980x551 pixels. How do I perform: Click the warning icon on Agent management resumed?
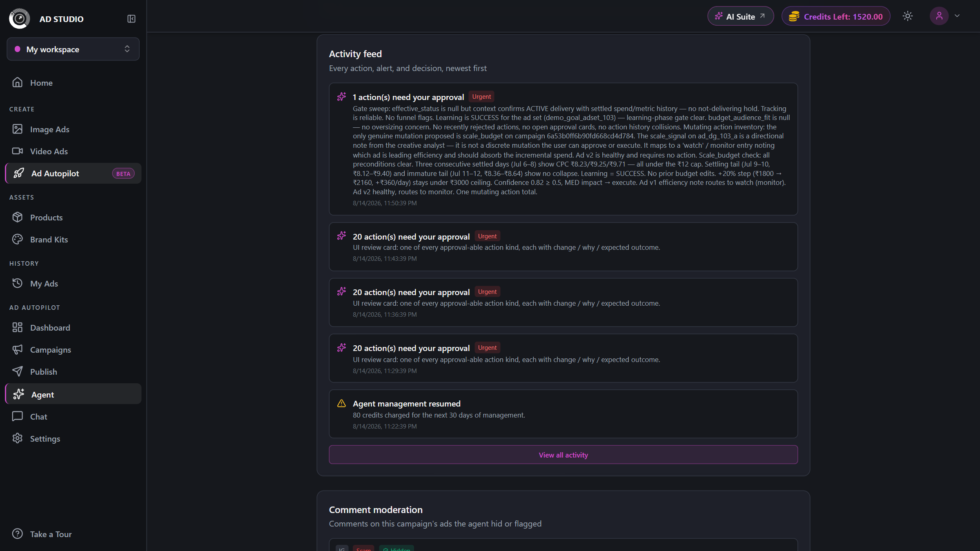click(x=341, y=404)
